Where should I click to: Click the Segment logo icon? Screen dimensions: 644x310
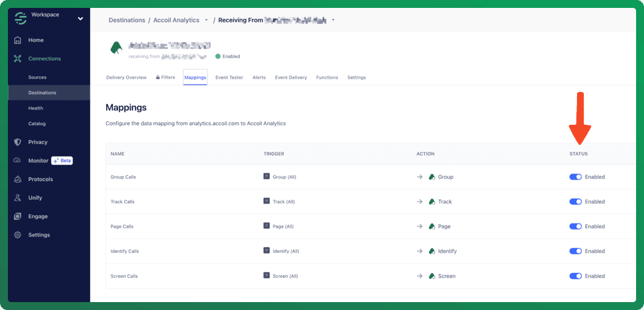click(x=20, y=18)
